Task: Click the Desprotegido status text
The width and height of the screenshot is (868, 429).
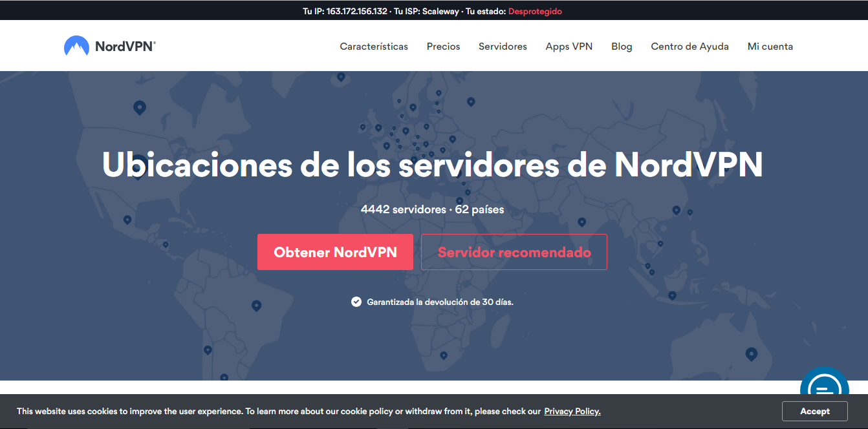Action: [535, 11]
